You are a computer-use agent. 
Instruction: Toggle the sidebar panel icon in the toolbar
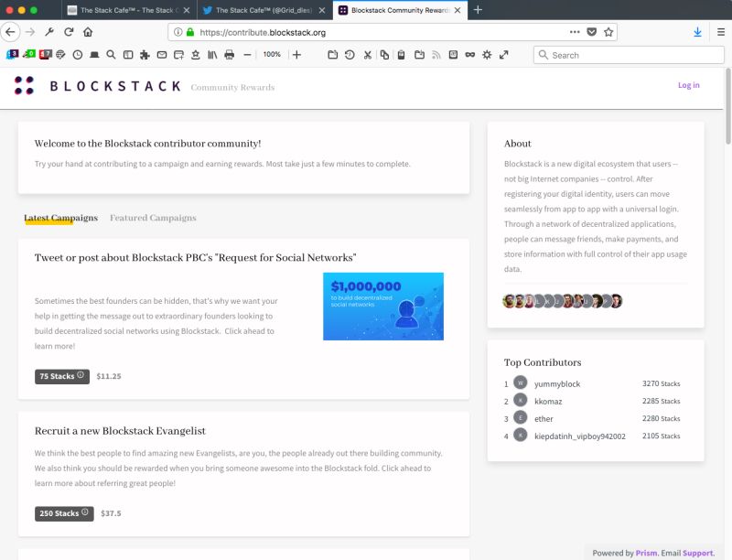127,54
